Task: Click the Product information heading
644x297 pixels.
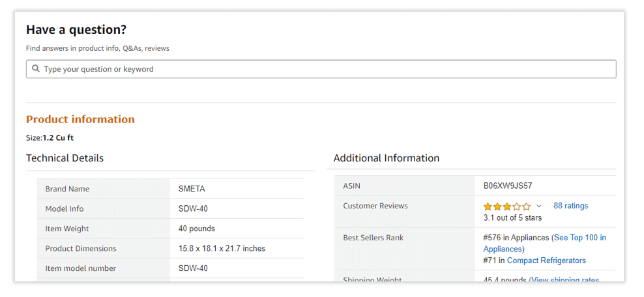Action: click(x=80, y=119)
